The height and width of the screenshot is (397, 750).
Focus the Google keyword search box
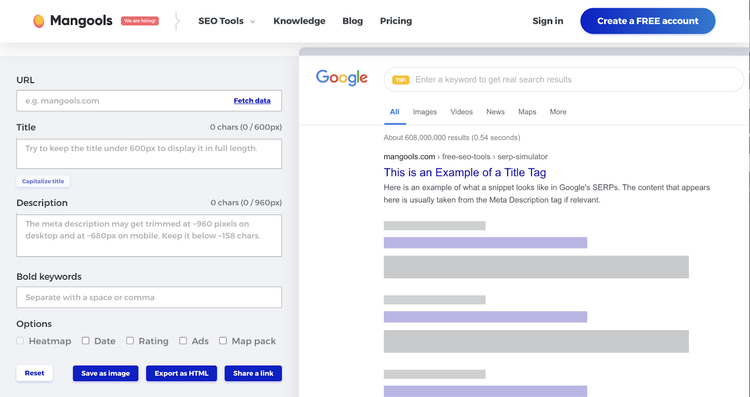[564, 80]
